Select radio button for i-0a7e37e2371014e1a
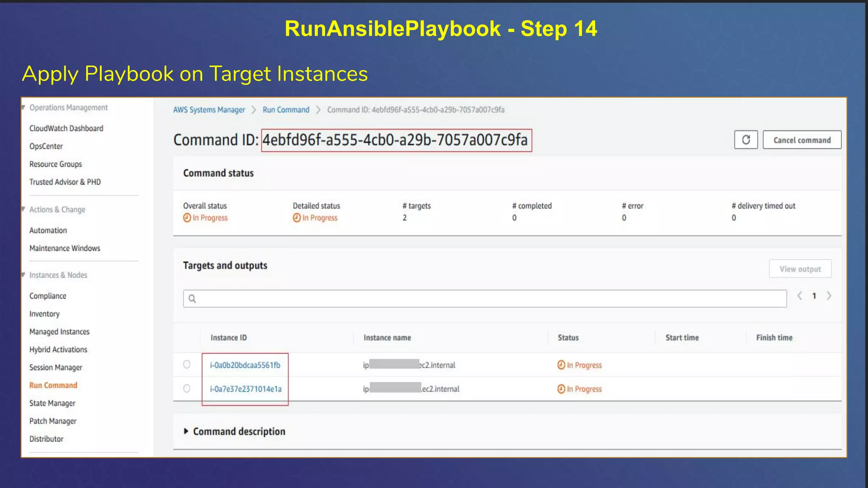This screenshot has width=868, height=488. (186, 388)
